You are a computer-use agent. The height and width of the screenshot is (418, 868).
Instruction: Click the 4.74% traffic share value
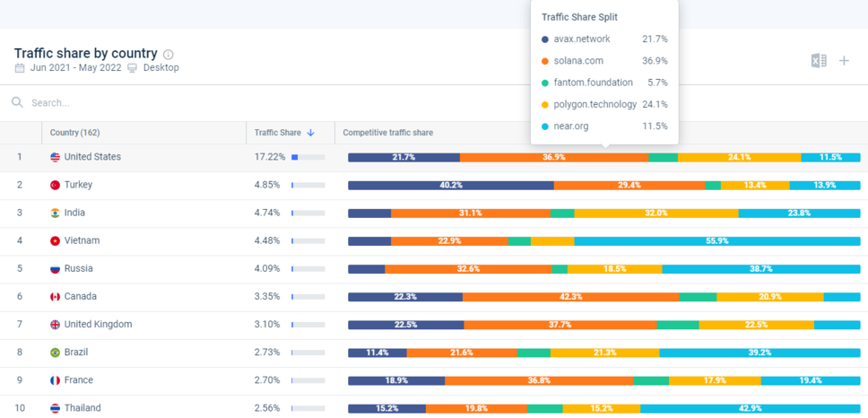pyautogui.click(x=267, y=213)
